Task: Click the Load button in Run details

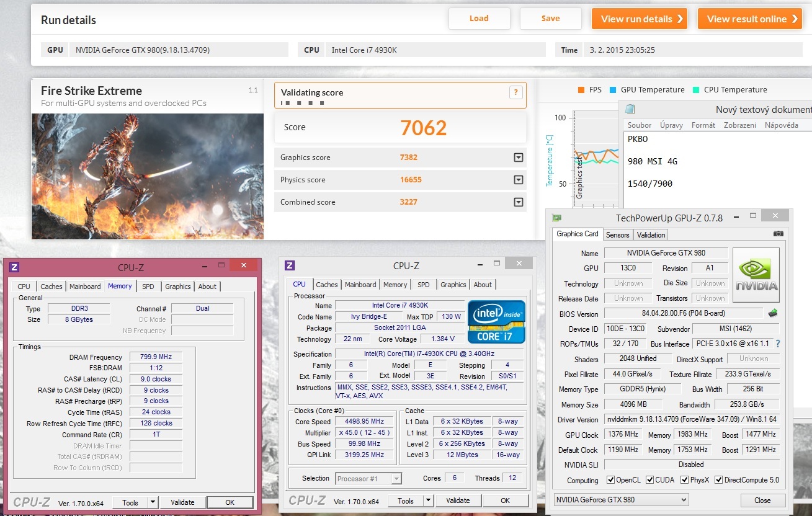Action: pyautogui.click(x=479, y=19)
